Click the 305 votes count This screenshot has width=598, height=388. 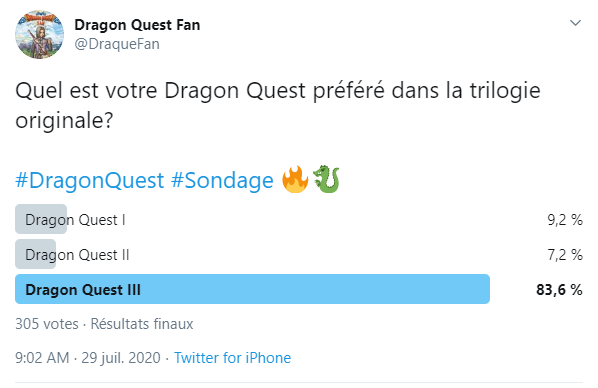(47, 324)
